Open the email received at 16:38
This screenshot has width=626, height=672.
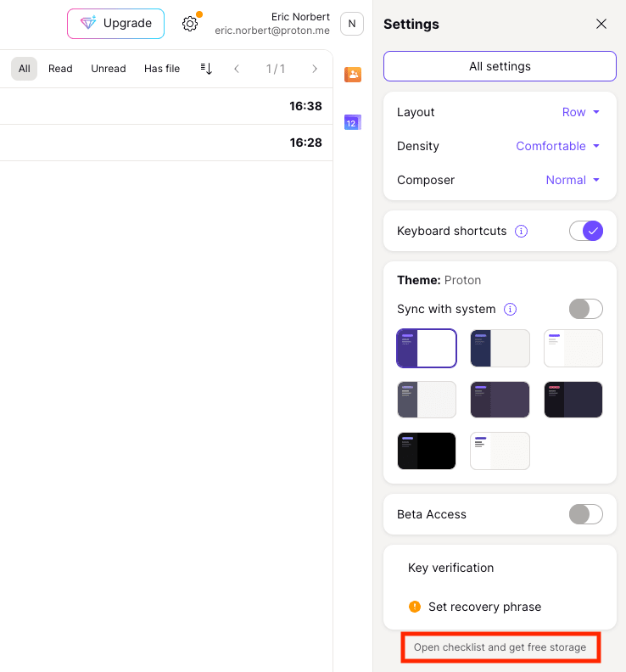point(166,106)
